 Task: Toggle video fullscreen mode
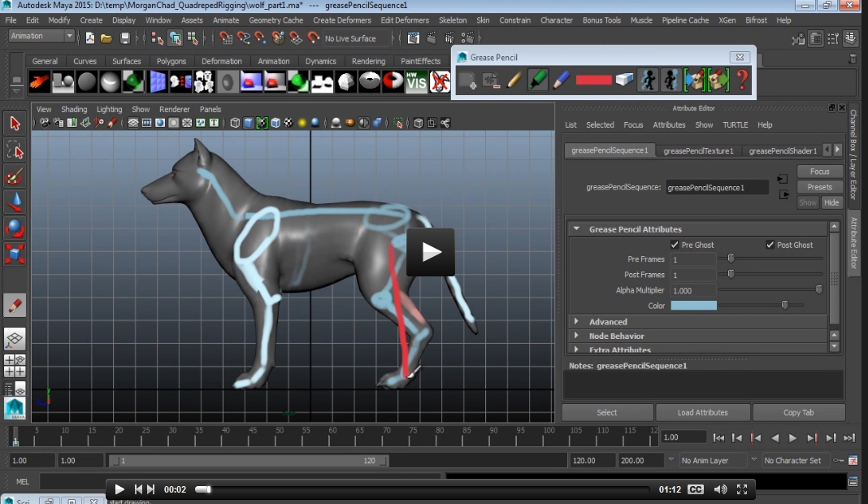point(742,489)
